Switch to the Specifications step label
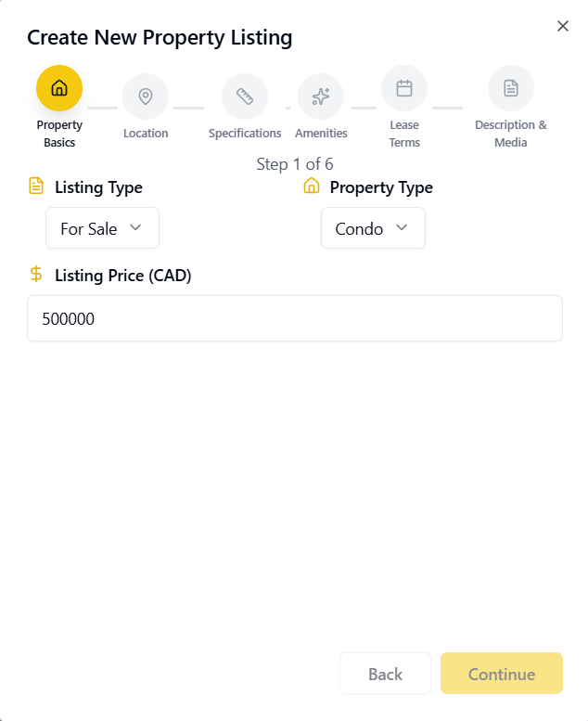 (245, 134)
